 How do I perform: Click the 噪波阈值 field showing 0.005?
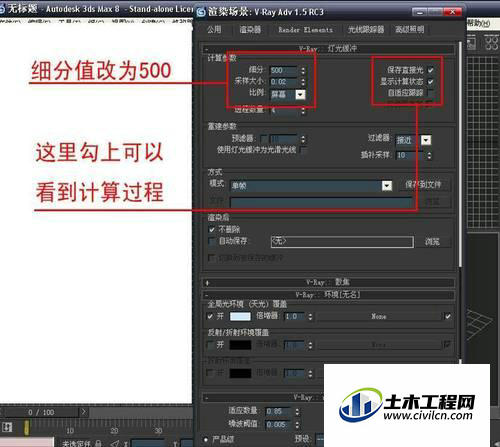coord(278,425)
